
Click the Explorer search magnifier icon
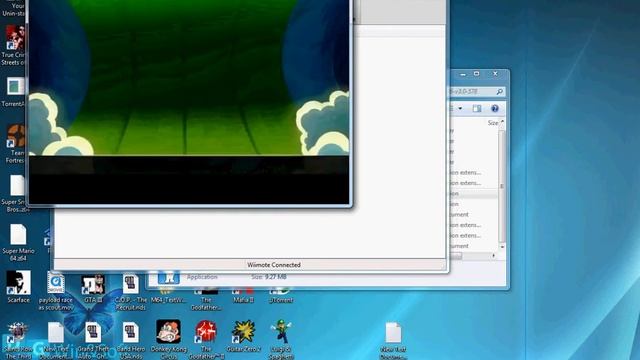(x=499, y=92)
